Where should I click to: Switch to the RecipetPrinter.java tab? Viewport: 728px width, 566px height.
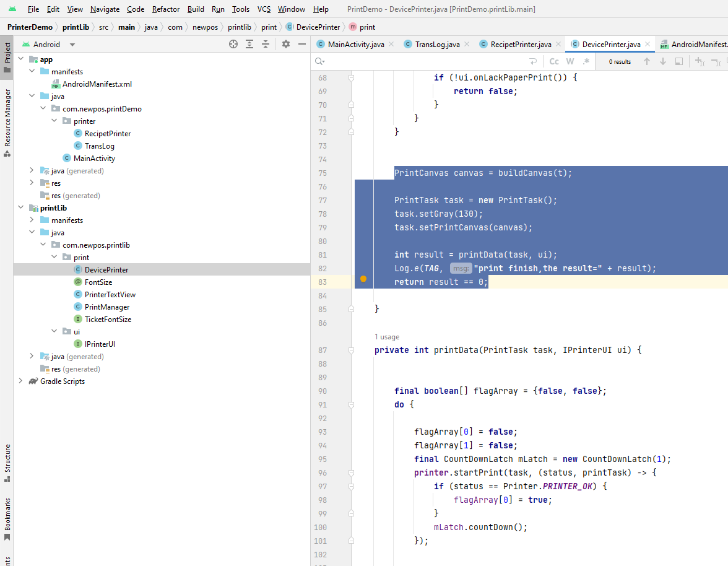[520, 45]
